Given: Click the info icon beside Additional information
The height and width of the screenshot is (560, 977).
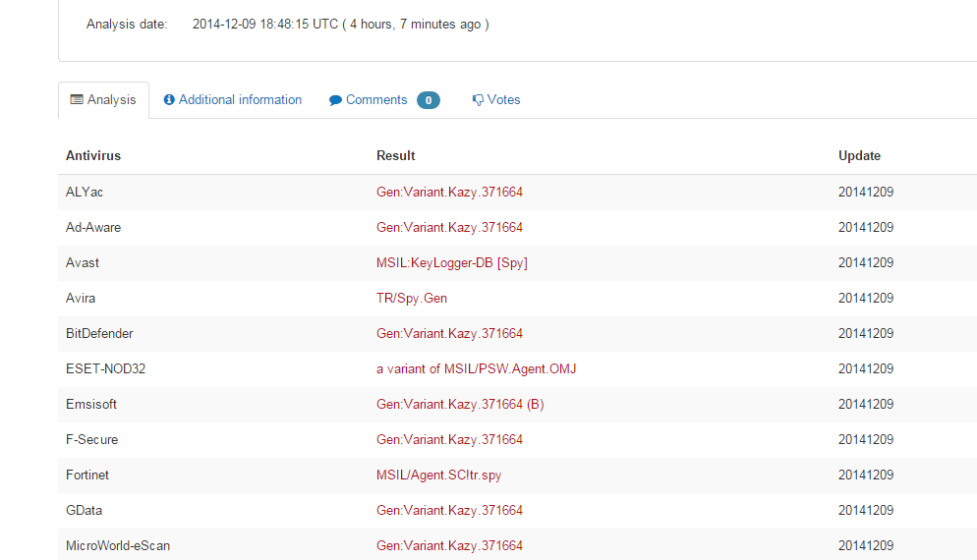Looking at the screenshot, I should point(169,99).
